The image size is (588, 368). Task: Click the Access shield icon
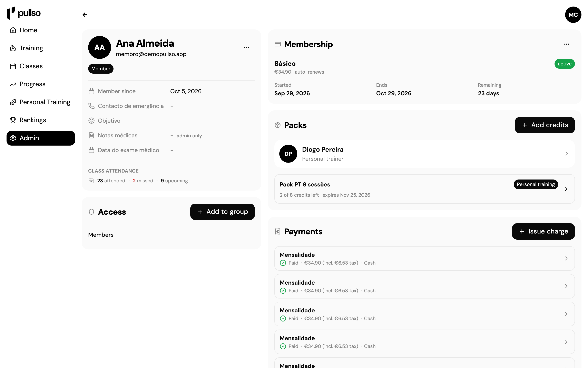(x=91, y=212)
